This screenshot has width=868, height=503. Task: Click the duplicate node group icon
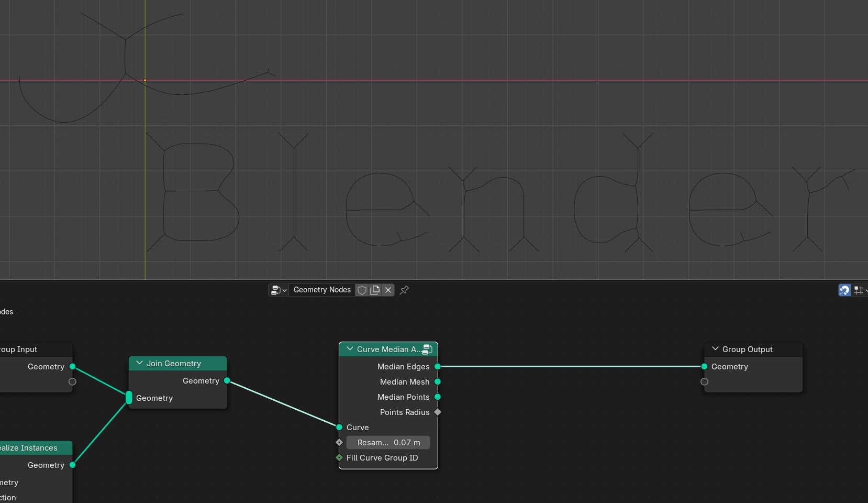coord(375,290)
